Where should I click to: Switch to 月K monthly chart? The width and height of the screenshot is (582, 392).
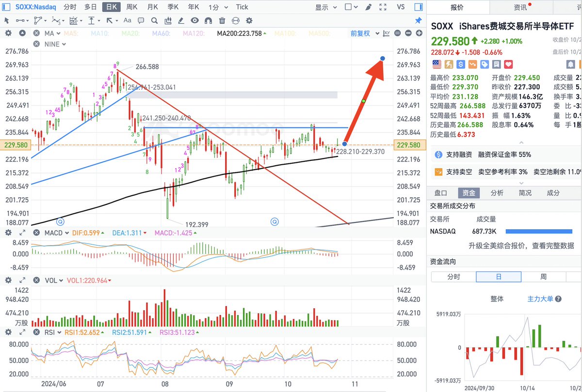(x=152, y=7)
